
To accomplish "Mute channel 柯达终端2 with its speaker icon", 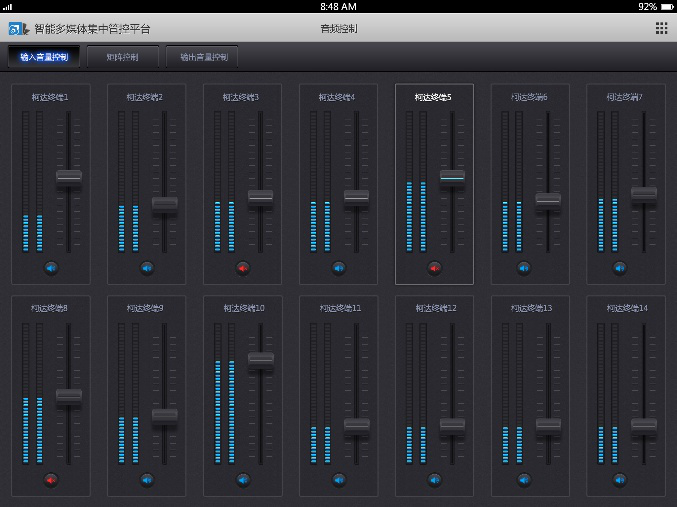I will tap(147, 268).
